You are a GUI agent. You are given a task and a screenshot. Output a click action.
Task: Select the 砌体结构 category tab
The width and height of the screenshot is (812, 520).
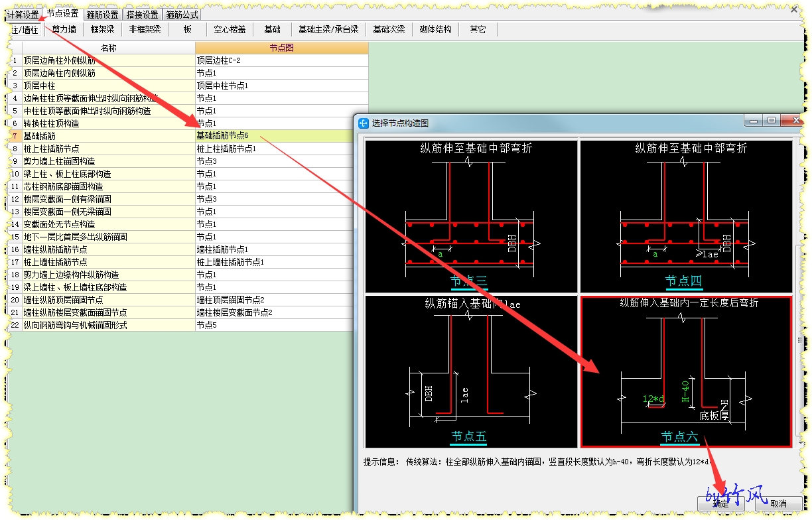click(436, 29)
